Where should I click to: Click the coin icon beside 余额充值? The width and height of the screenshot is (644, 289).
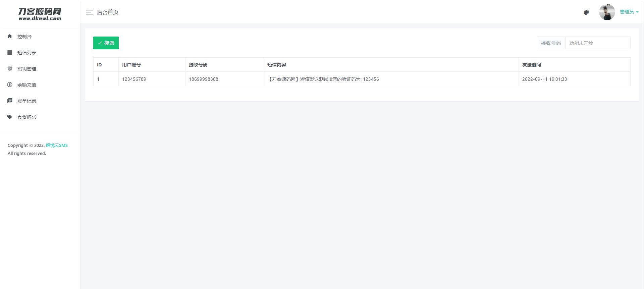[x=10, y=84]
